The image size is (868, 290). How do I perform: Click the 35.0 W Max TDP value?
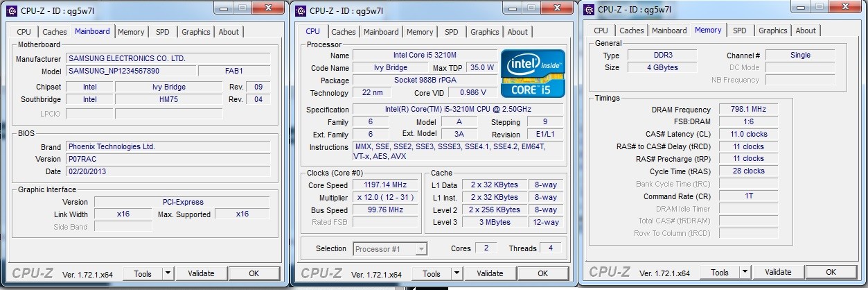(x=481, y=67)
